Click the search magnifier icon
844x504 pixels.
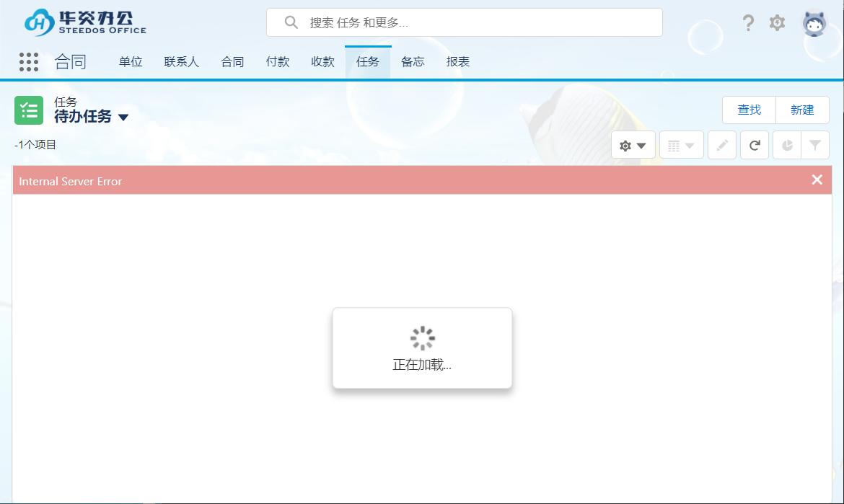(x=291, y=22)
